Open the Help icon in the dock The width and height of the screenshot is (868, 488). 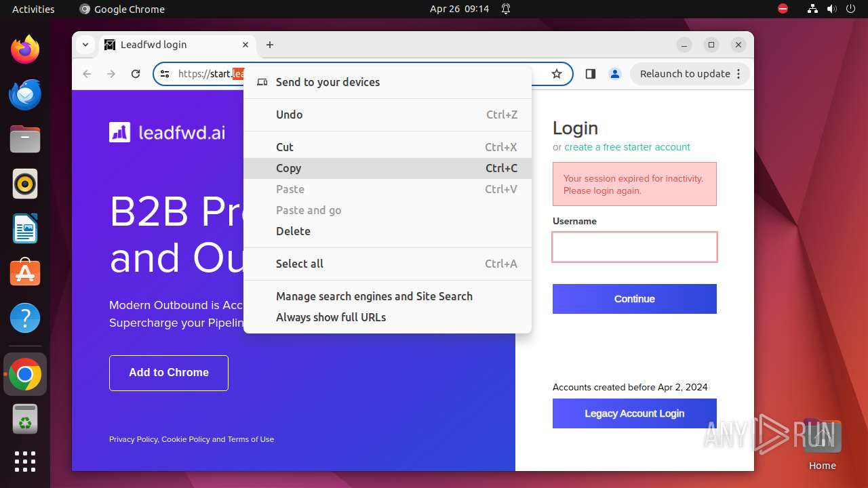(25, 318)
